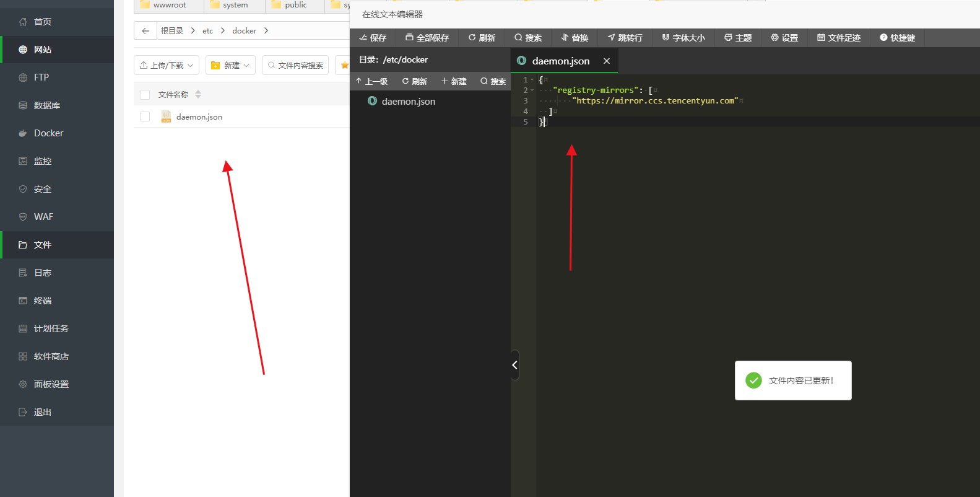Expand chevron after docker in breadcrumb
This screenshot has width=980, height=497.
point(266,30)
